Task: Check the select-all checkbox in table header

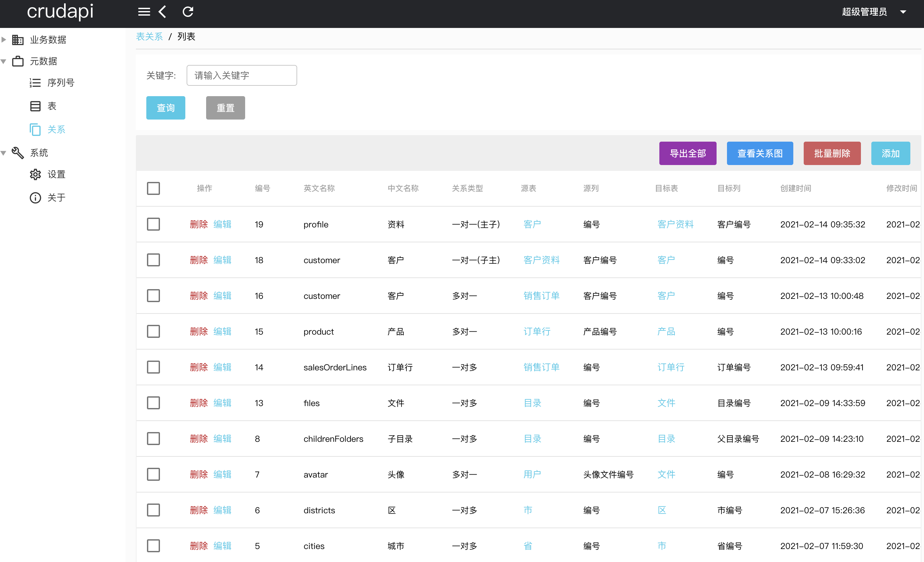Action: click(153, 188)
